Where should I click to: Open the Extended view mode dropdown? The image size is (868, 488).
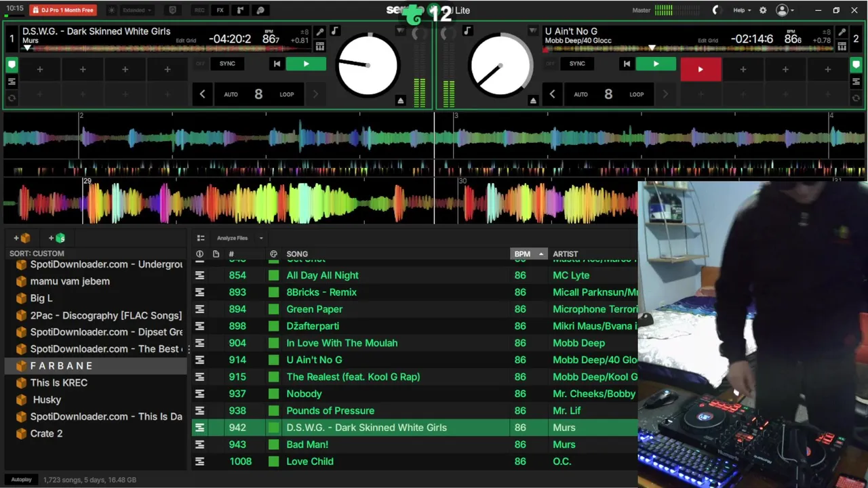137,10
